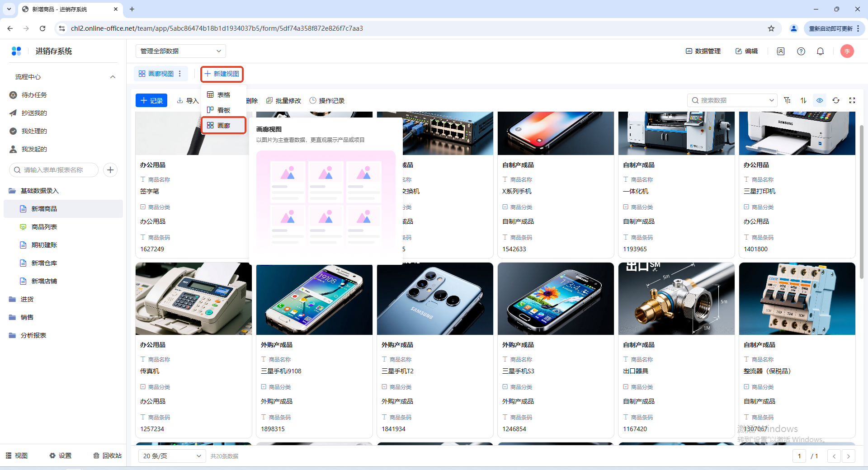The image size is (868, 470).
Task: Open the help question mark icon
Action: pyautogui.click(x=801, y=51)
